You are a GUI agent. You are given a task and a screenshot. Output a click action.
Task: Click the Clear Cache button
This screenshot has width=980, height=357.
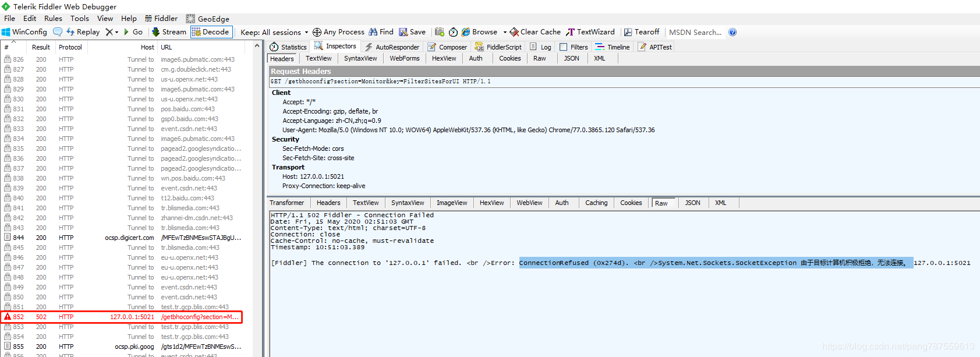pyautogui.click(x=535, y=32)
